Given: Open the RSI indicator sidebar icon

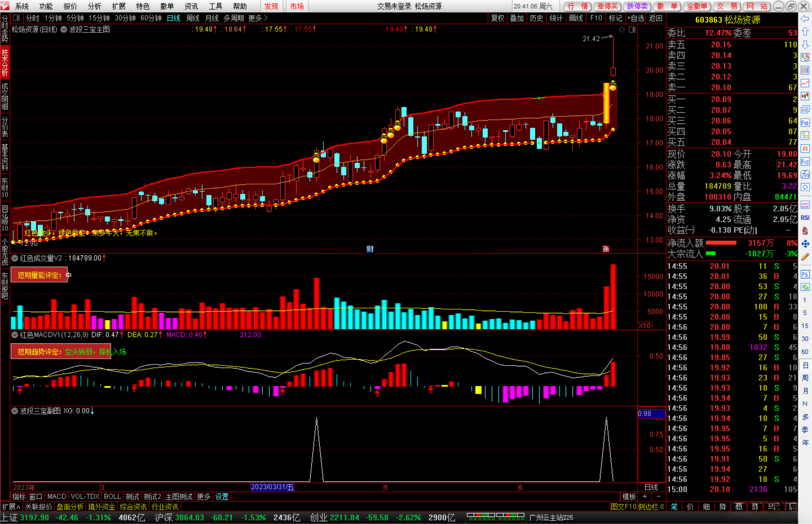Looking at the screenshot, I should click(x=805, y=217).
